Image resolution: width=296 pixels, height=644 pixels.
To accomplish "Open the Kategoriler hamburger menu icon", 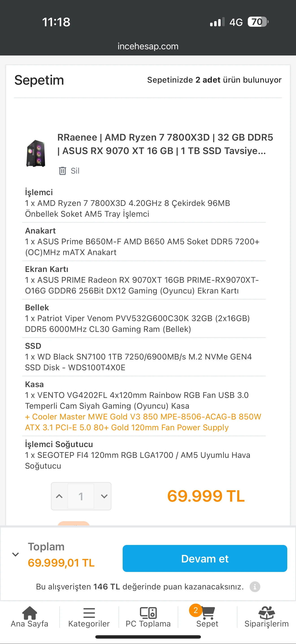I will [89, 613].
